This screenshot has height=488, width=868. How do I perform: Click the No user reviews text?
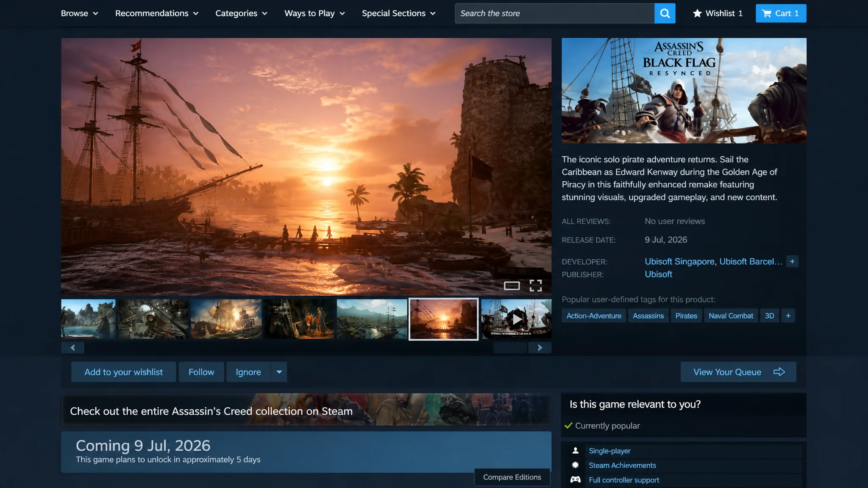point(675,221)
